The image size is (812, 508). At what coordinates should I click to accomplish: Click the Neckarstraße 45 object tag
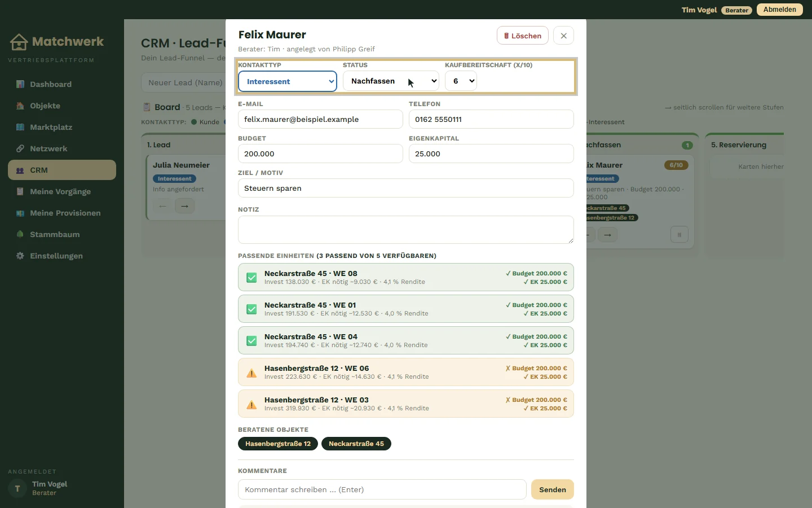[x=356, y=444]
